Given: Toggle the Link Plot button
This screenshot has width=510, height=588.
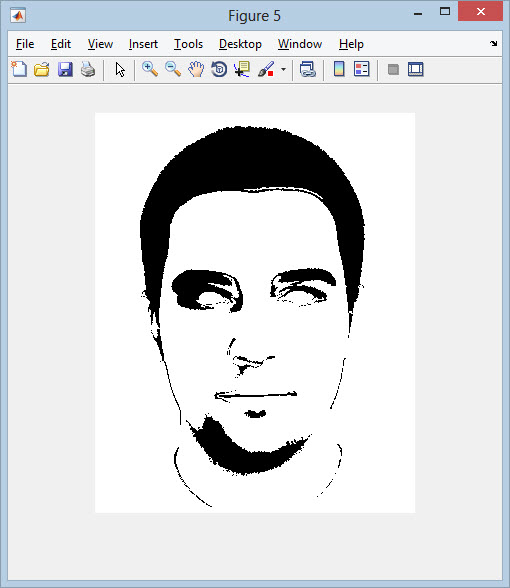Looking at the screenshot, I should [x=308, y=69].
